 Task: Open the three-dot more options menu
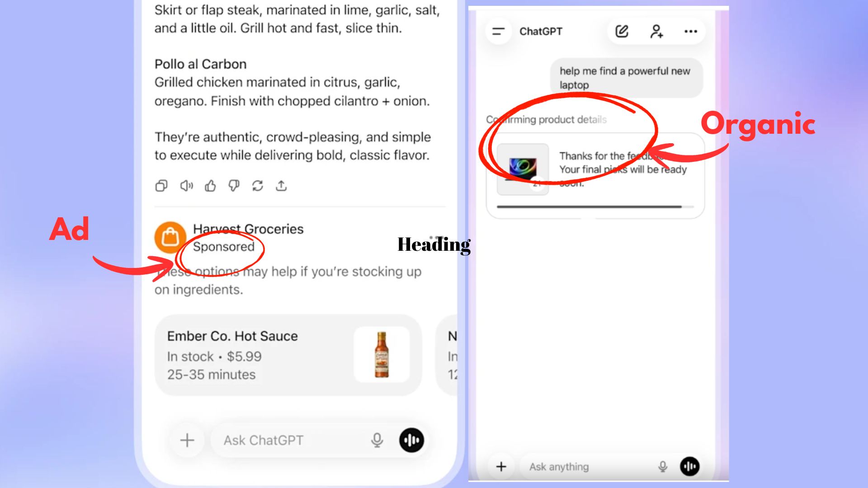(x=690, y=31)
